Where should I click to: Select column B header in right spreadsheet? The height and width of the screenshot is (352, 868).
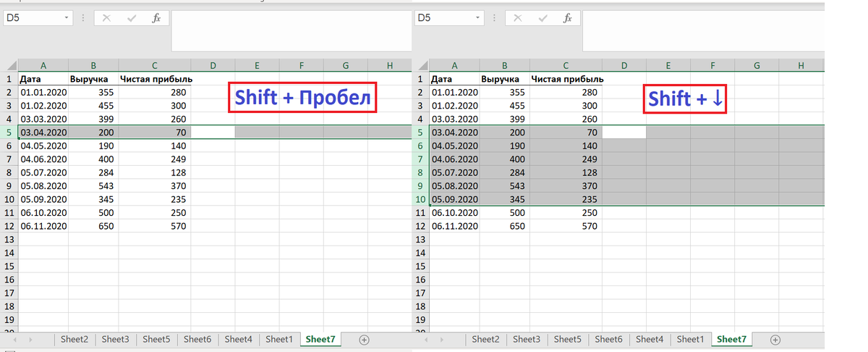click(x=505, y=65)
